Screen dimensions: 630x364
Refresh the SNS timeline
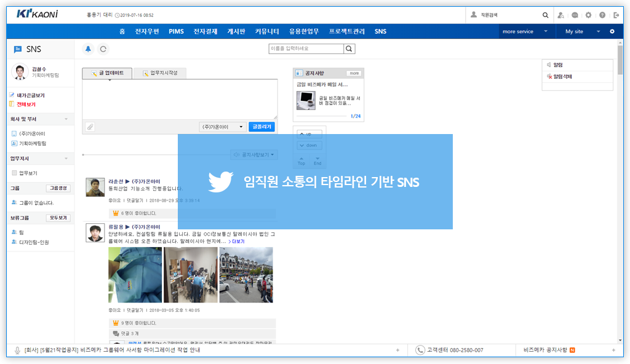103,49
